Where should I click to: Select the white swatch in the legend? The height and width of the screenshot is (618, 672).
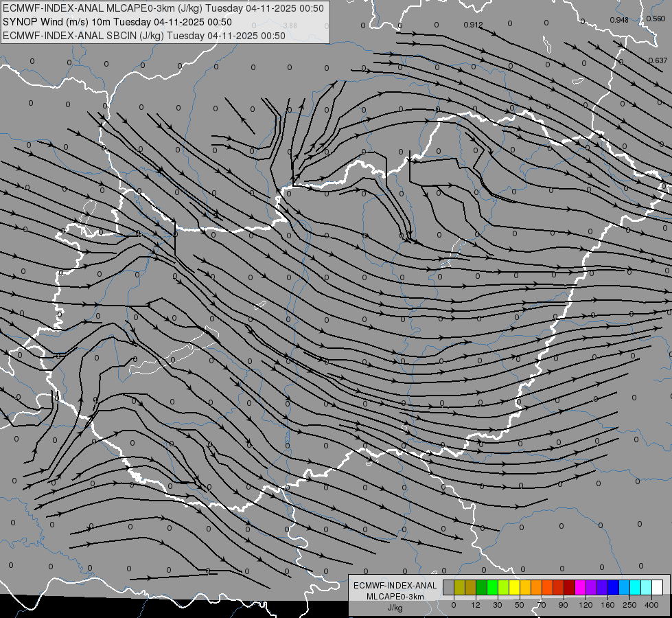[658, 588]
